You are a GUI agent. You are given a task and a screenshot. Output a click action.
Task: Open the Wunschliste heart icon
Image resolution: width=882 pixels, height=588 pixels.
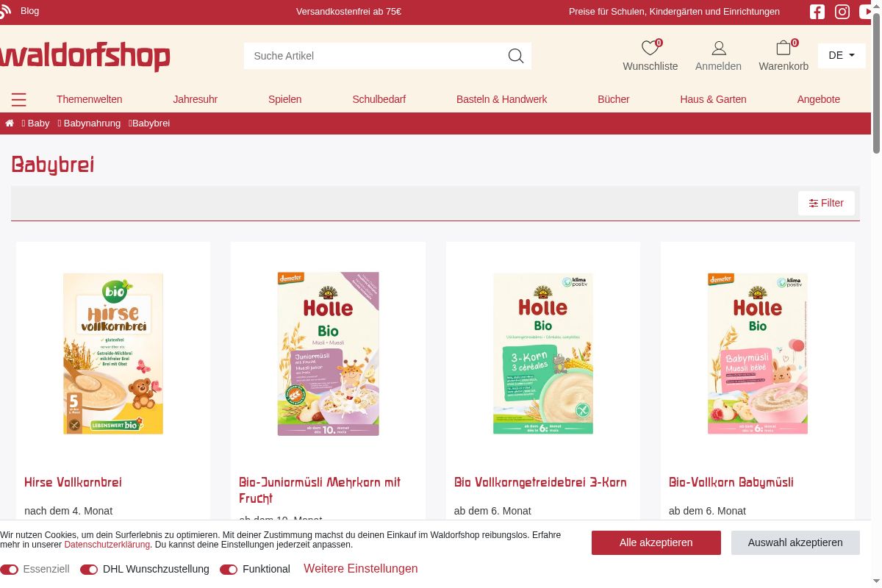650,48
